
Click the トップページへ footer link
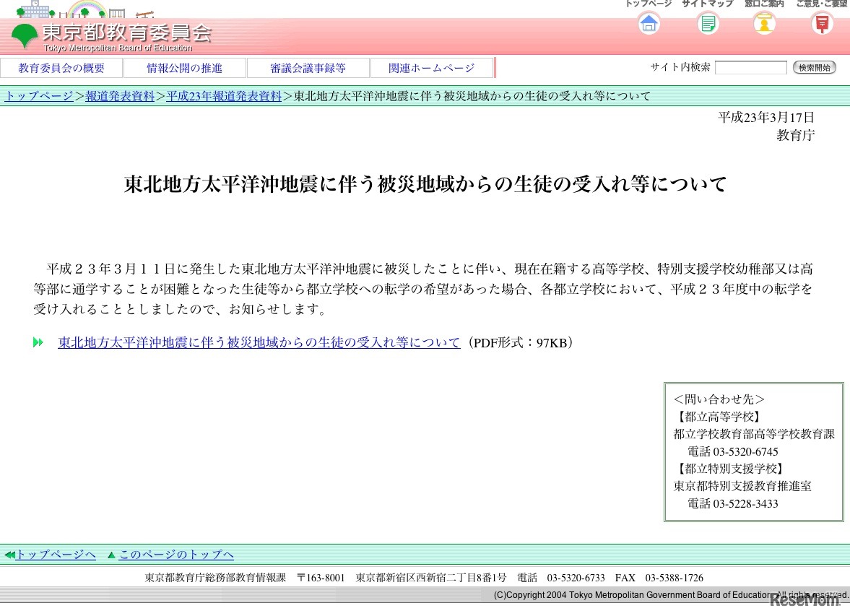point(56,555)
